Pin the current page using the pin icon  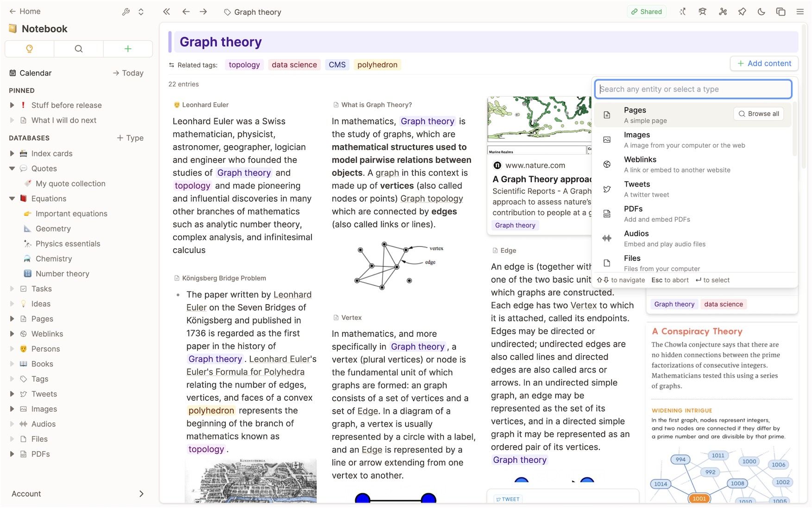tap(742, 12)
